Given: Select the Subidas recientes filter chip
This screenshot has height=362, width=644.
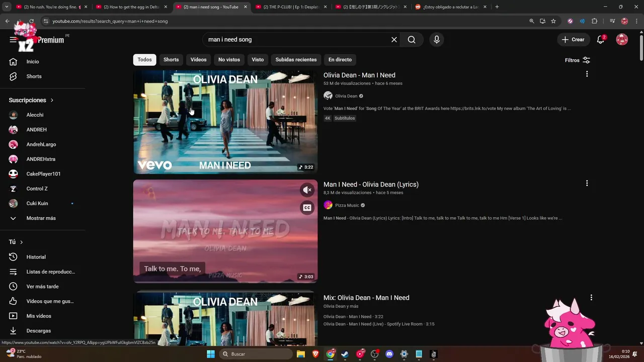Looking at the screenshot, I should 296,60.
